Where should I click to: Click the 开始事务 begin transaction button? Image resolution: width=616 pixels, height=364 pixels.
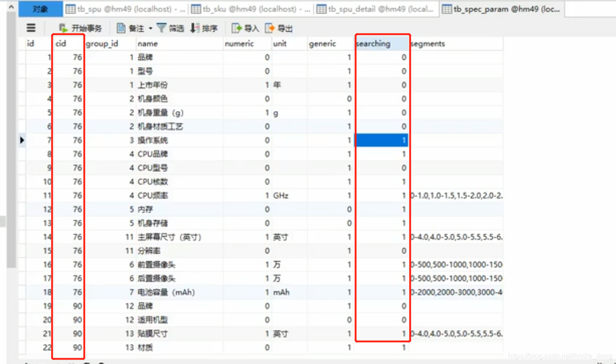(80, 28)
